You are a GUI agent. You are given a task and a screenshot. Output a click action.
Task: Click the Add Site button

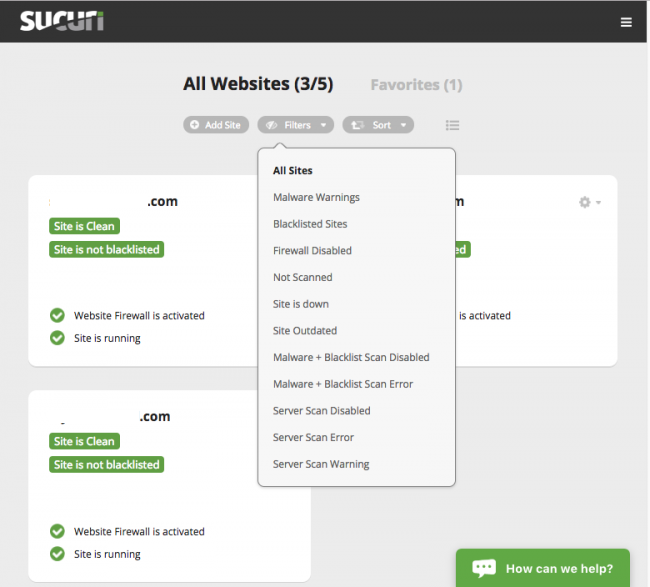[216, 125]
